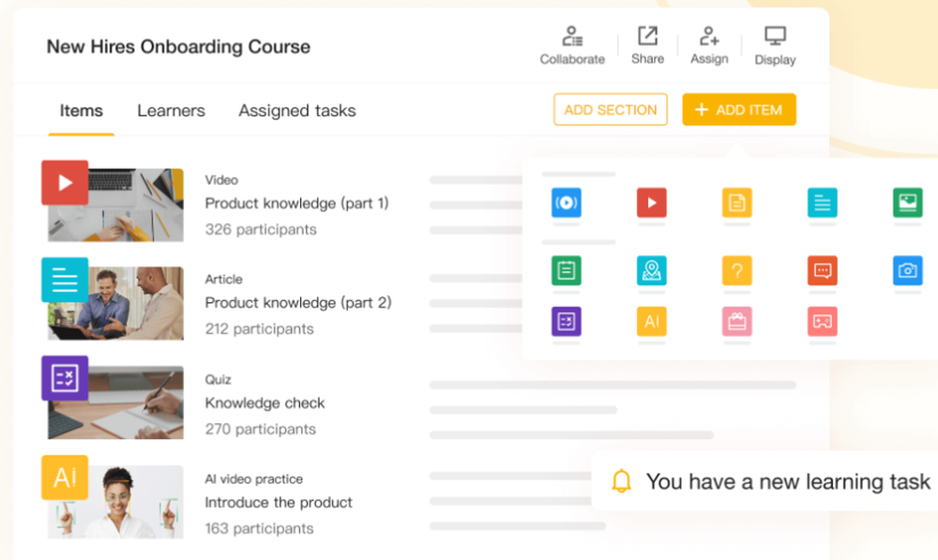
Task: Open the Assigned tasks tab
Action: [297, 111]
